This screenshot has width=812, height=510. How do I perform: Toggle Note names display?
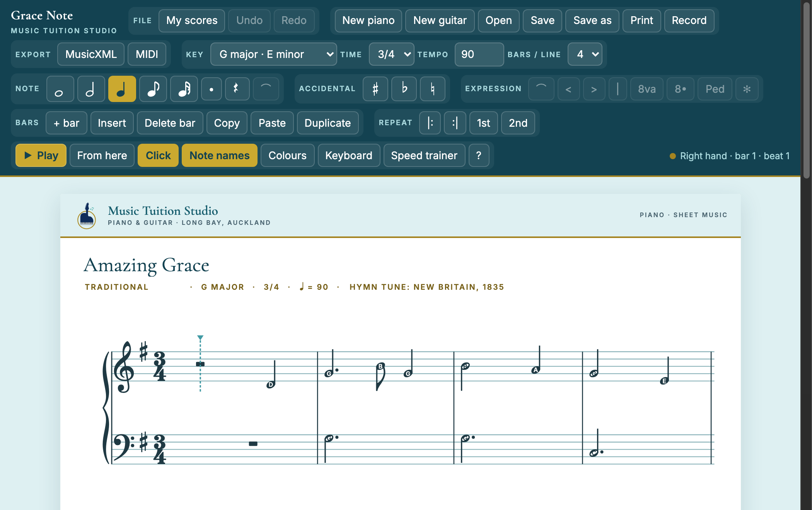point(219,155)
